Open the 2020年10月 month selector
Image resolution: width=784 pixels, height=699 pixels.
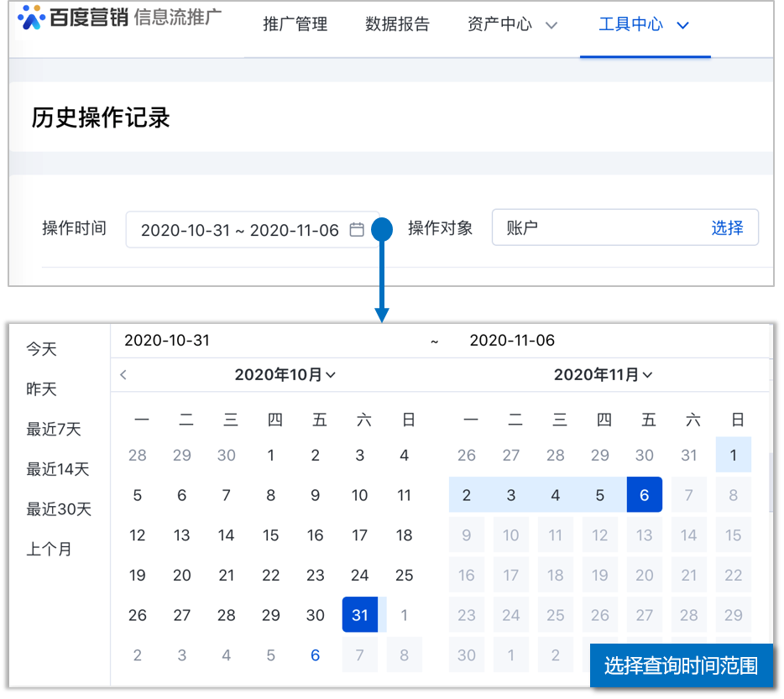[x=285, y=375]
